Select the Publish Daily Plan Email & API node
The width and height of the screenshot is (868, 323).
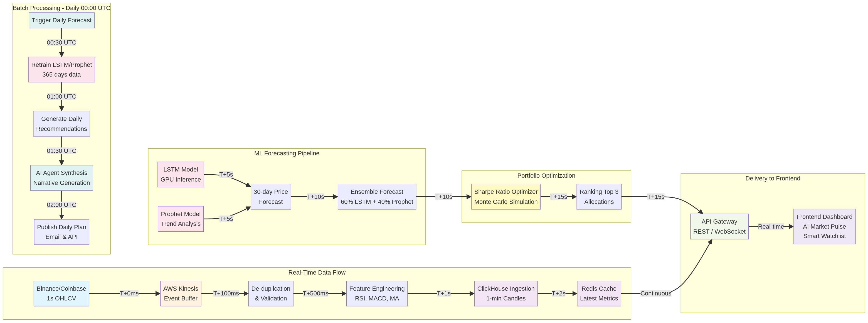61,232
